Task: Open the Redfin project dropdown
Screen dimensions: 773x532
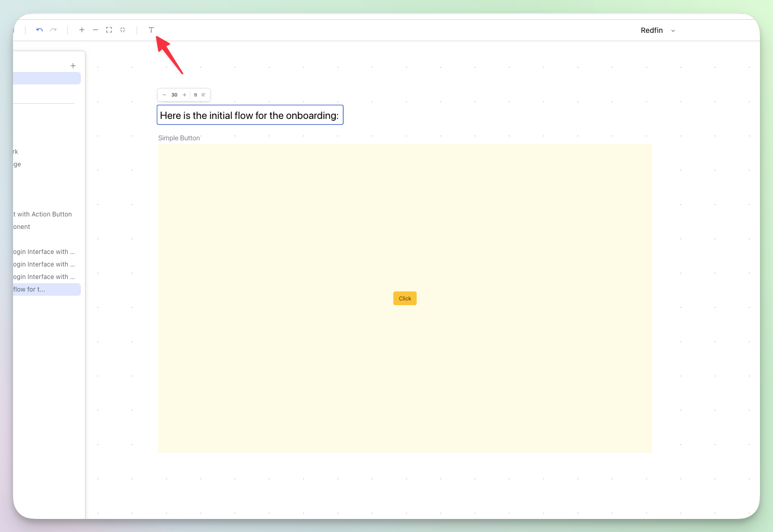Action: [658, 30]
